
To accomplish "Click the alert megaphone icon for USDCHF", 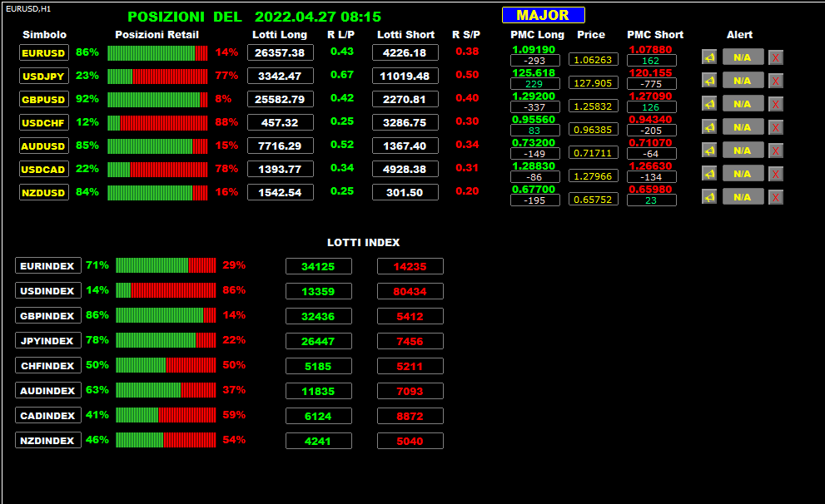I will click(x=709, y=127).
